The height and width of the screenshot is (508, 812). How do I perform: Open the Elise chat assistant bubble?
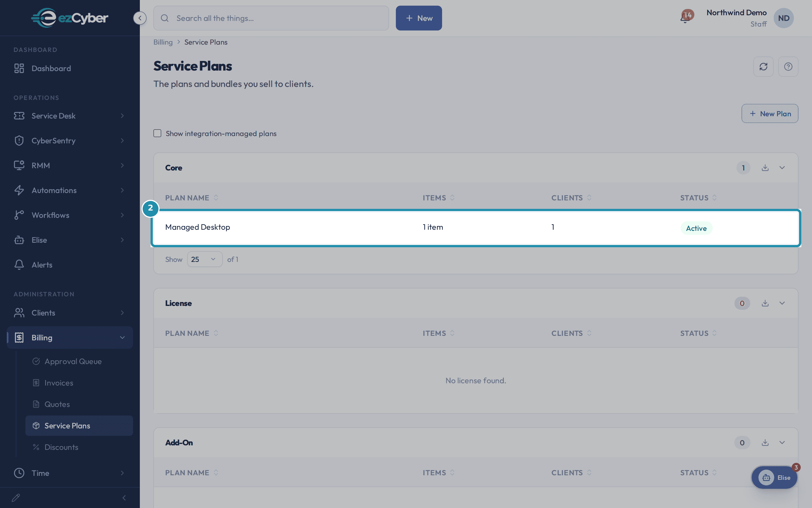(774, 478)
